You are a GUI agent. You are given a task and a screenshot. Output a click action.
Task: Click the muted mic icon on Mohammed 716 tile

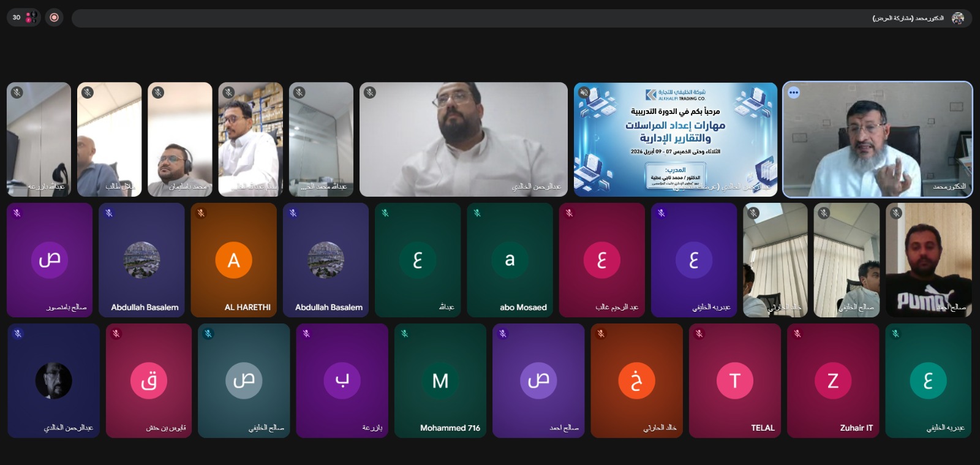pyautogui.click(x=404, y=334)
